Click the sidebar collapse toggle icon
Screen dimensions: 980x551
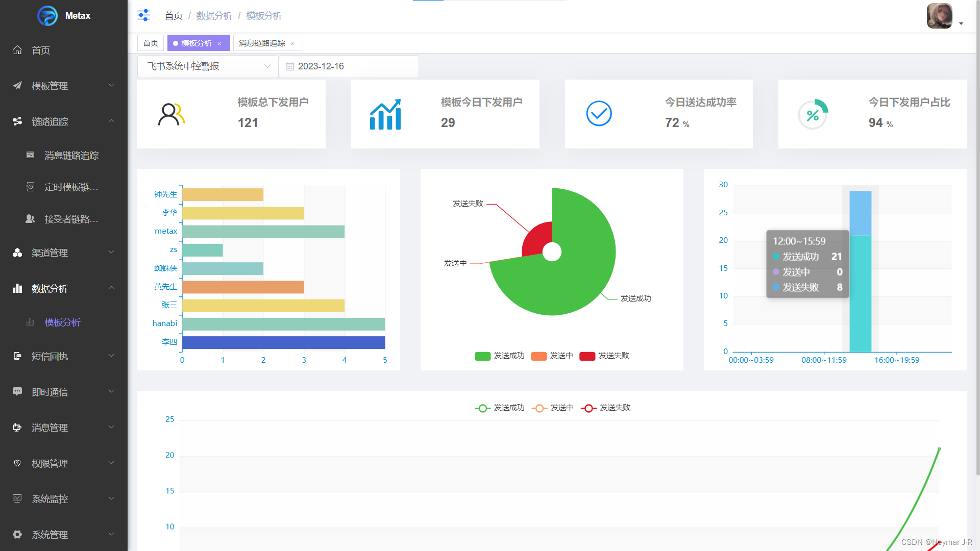click(143, 15)
